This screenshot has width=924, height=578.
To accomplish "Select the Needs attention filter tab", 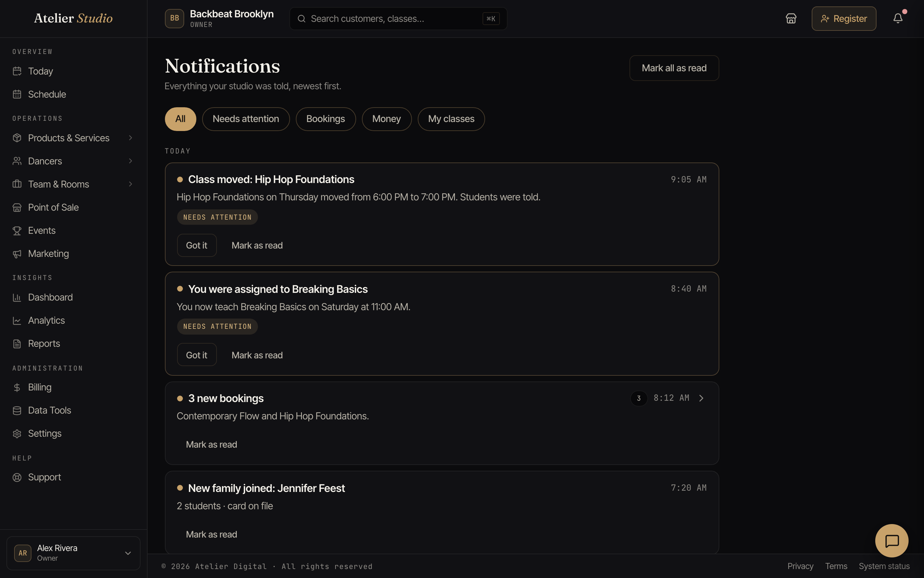I will (246, 119).
